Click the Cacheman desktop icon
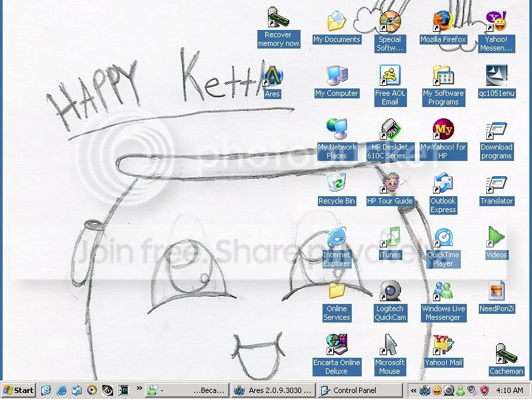 click(x=505, y=354)
